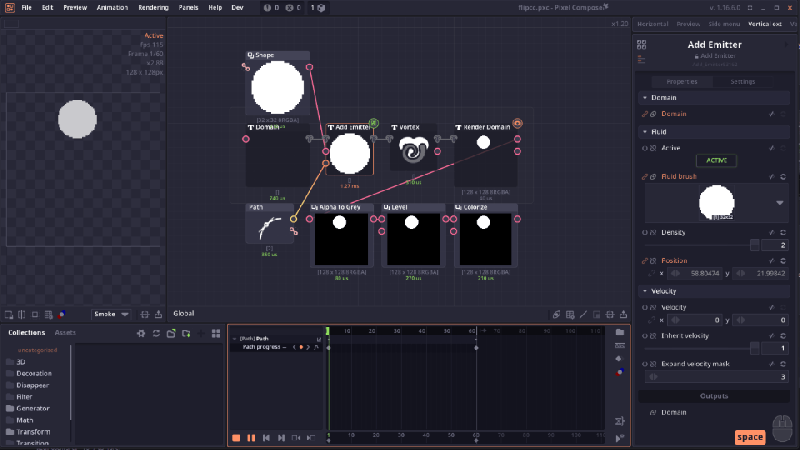Jump to the first frame
The height and width of the screenshot is (450, 800).
266,438
